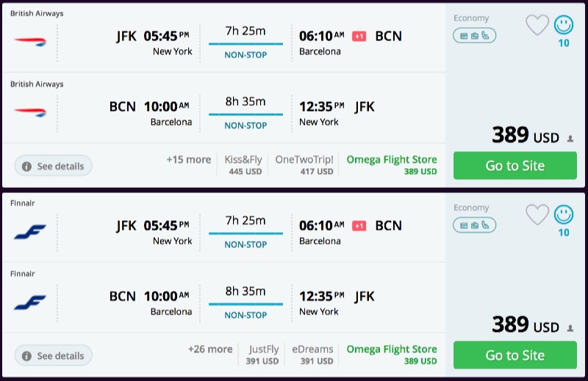This screenshot has width=588, height=381.
Task: Open See details for Finnair itinerary
Action: 53,356
